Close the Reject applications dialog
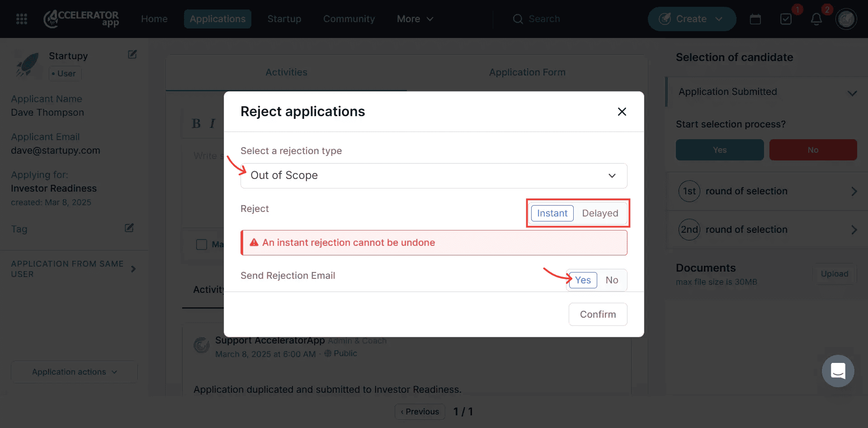868x428 pixels. (622, 112)
